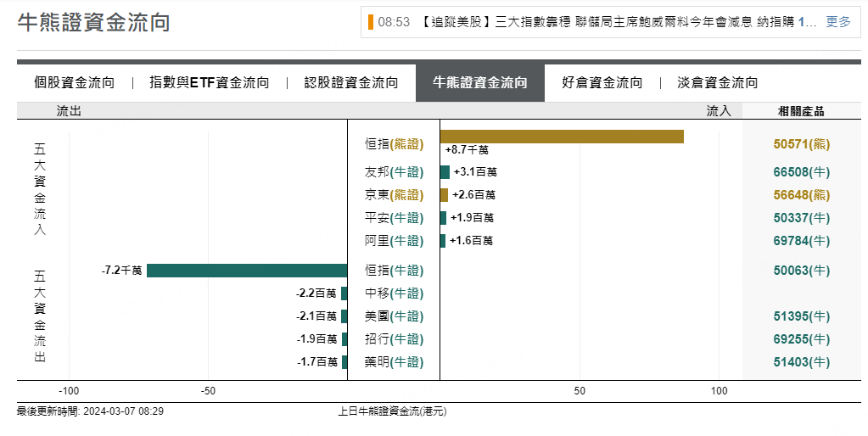Select the 認股證資金流向 tab
868x436 pixels.
(351, 83)
